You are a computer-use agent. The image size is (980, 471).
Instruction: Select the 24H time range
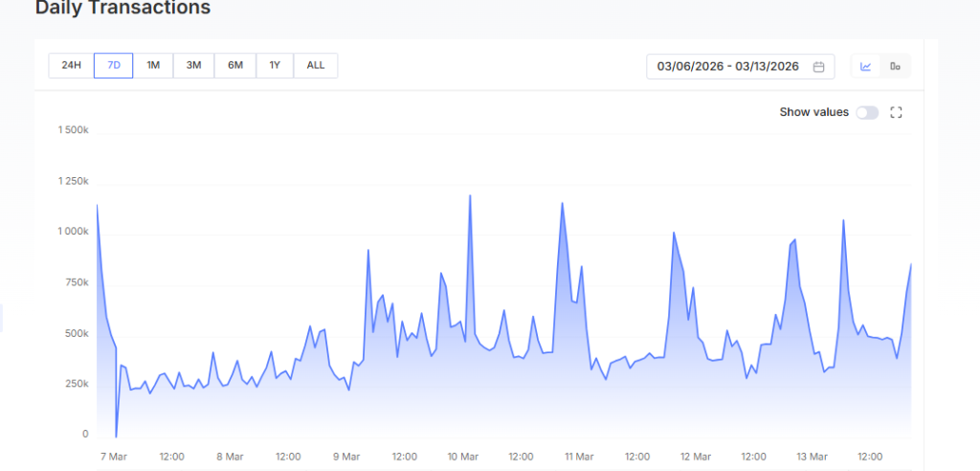71,65
